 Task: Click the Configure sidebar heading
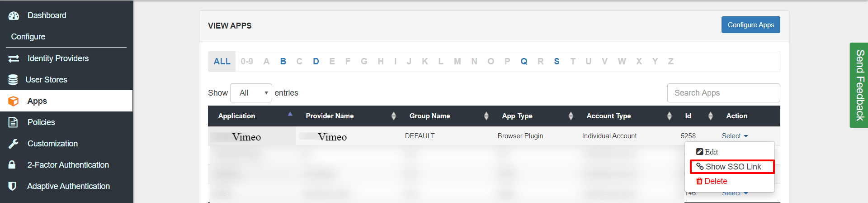click(x=28, y=37)
